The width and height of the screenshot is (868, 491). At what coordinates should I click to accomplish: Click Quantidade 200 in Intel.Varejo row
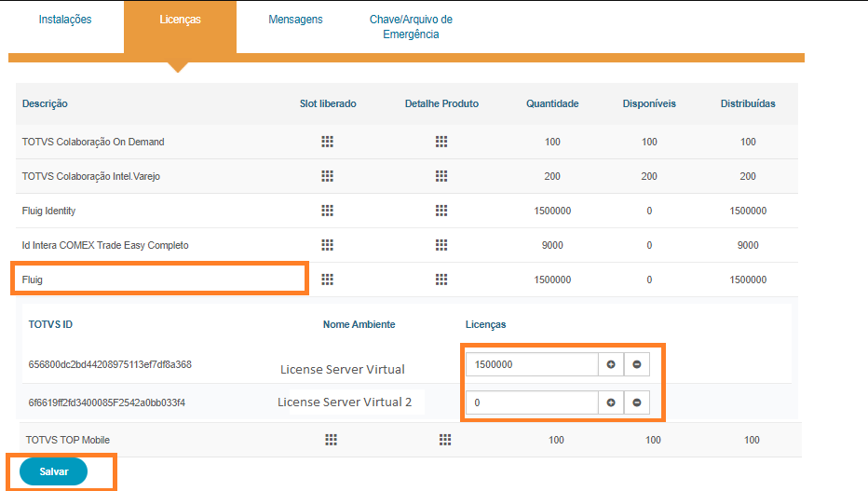tap(552, 176)
